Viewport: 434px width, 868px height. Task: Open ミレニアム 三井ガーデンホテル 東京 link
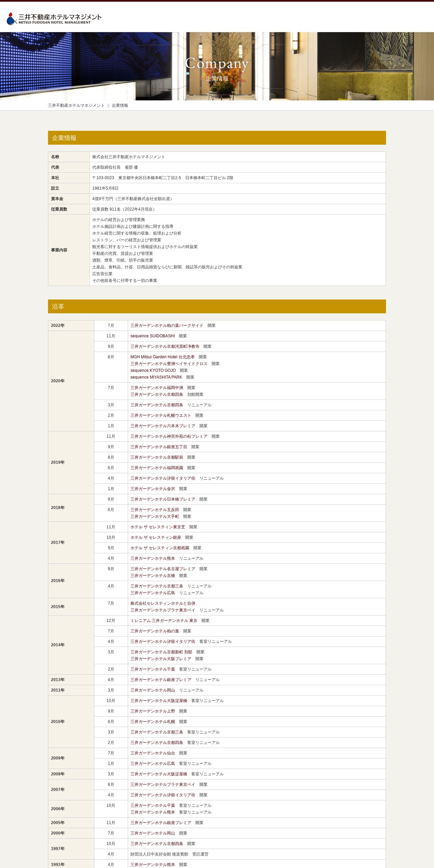coord(164,621)
